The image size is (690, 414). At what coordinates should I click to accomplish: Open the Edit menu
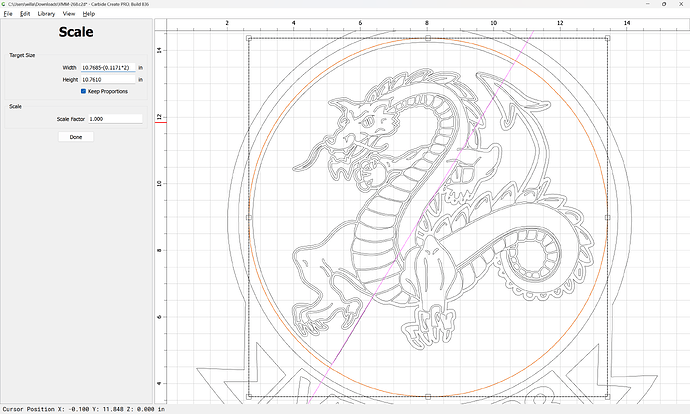[26, 14]
